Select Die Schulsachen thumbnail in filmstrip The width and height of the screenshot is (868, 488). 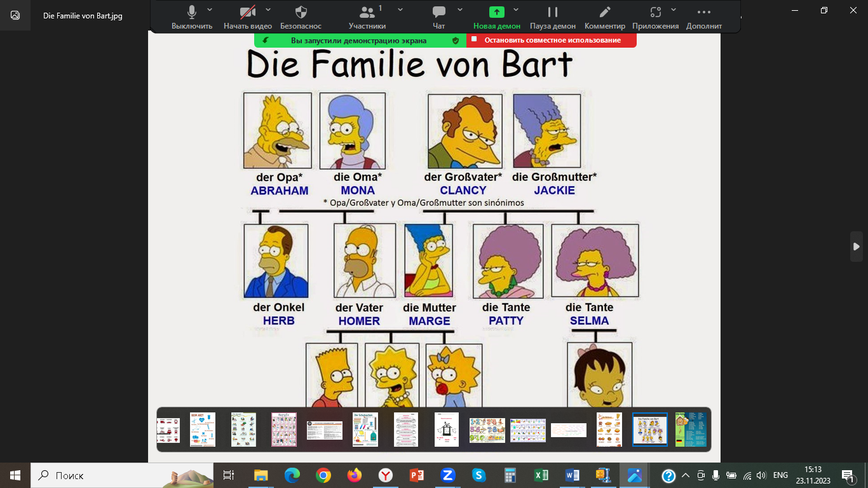click(365, 430)
